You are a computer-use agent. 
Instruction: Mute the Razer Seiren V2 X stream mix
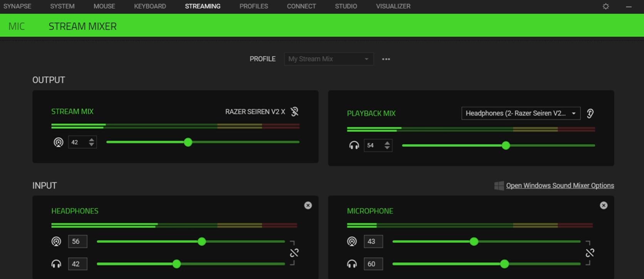click(294, 112)
